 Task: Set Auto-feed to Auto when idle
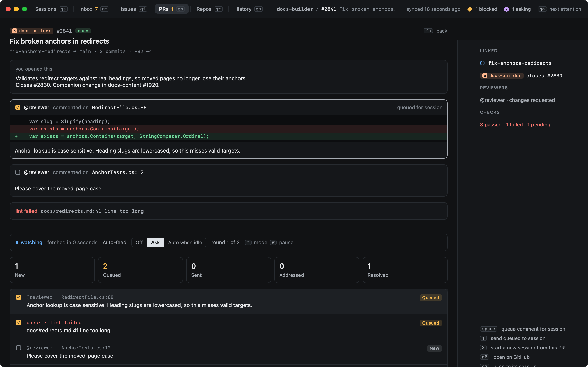[185, 242]
